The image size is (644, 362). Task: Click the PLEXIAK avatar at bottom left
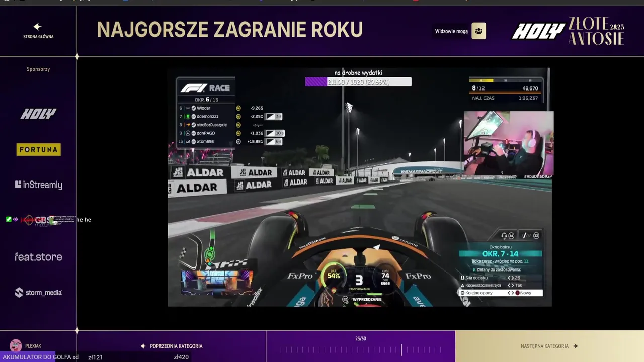[16, 345]
